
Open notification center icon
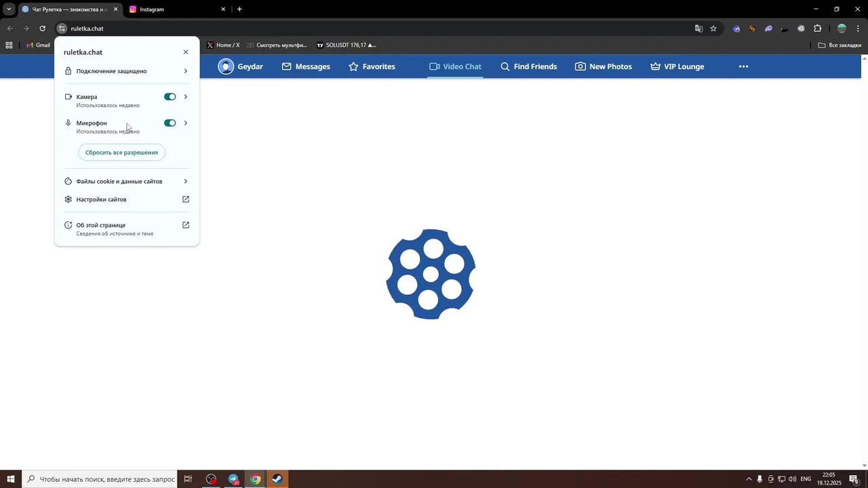[854, 479]
